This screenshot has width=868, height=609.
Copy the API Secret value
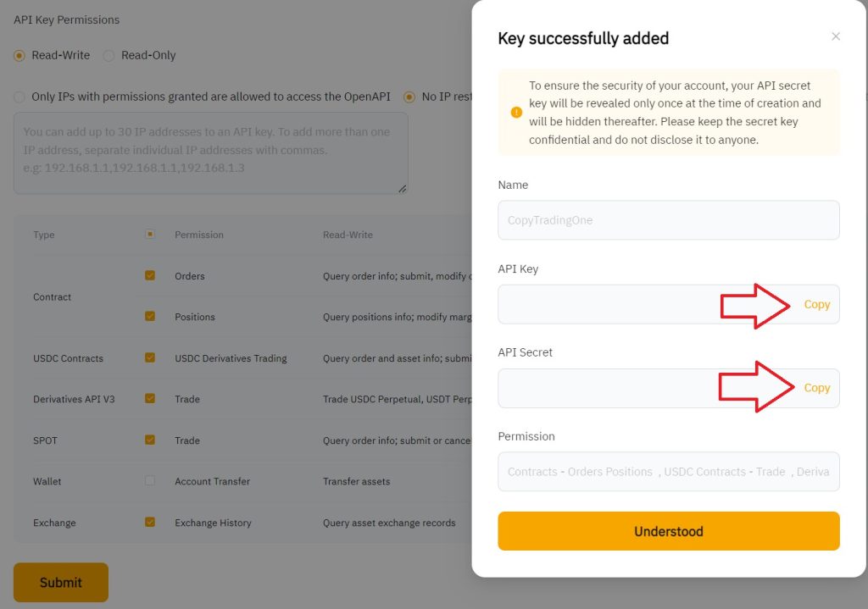point(816,388)
